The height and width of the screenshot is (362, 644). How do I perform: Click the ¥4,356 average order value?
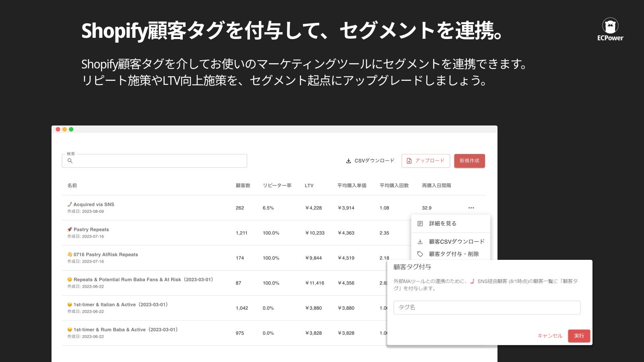[346, 283]
